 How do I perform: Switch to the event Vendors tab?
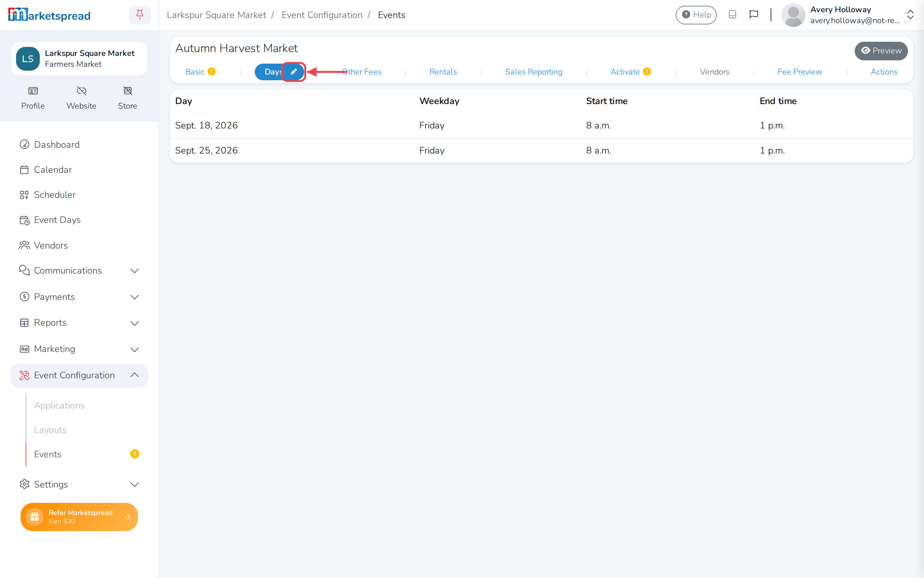point(714,72)
